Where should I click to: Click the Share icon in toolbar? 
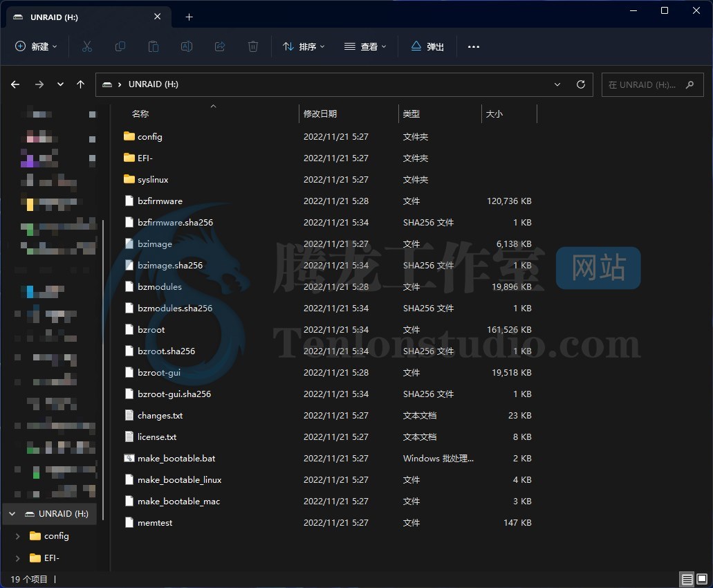tap(220, 46)
